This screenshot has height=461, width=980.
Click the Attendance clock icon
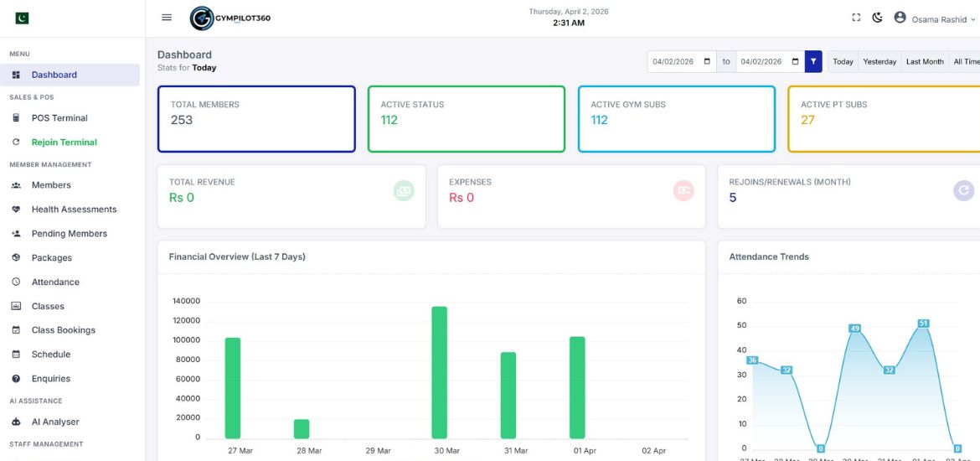(16, 282)
